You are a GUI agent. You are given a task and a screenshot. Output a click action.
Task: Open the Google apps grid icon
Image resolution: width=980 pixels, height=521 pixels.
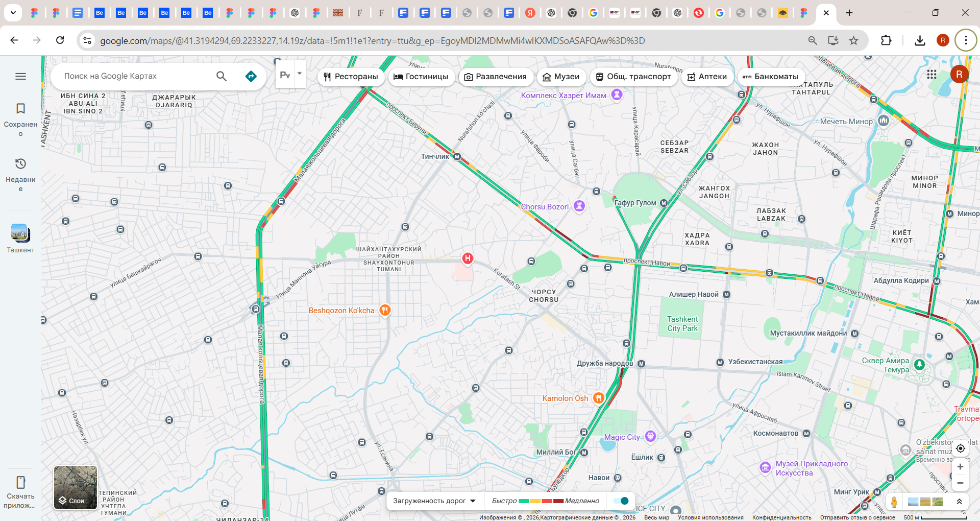click(x=932, y=74)
